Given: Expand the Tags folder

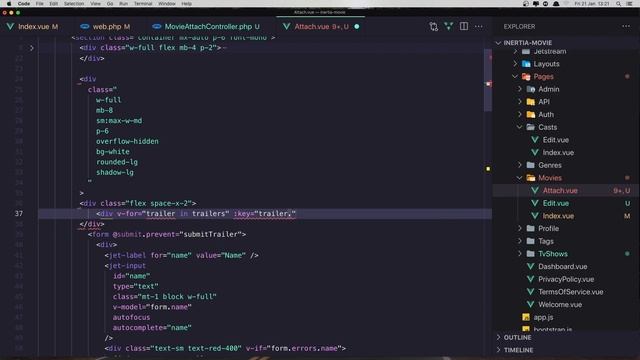Looking at the screenshot, I should (520, 241).
